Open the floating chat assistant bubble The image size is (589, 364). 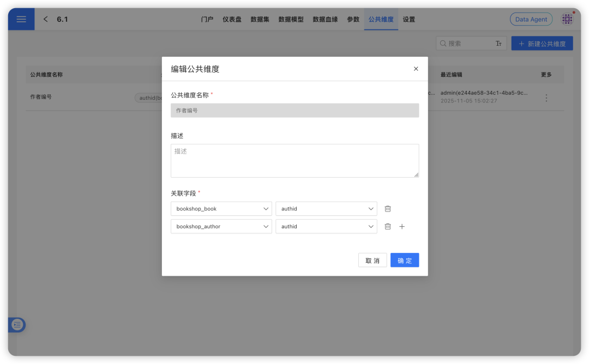tap(16, 325)
